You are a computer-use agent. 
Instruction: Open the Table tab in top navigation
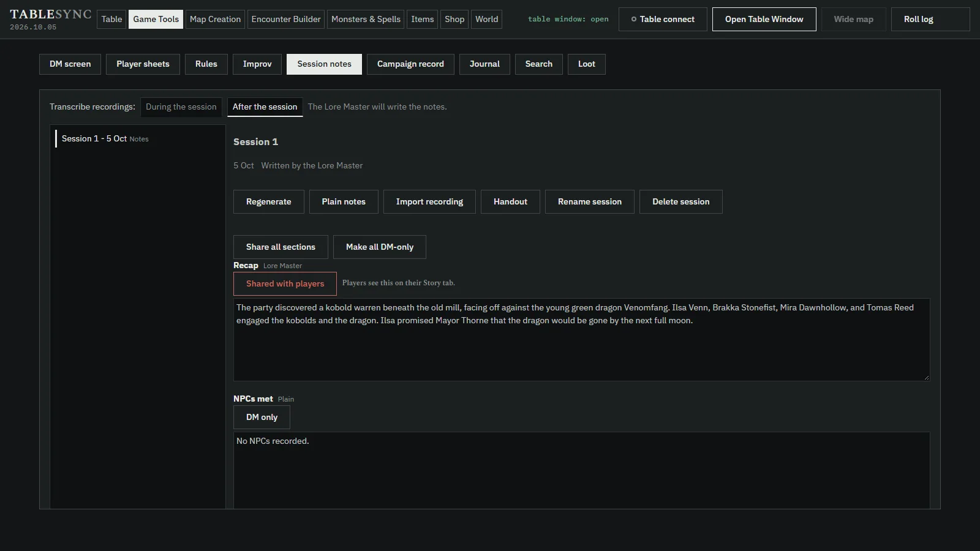coord(111,19)
